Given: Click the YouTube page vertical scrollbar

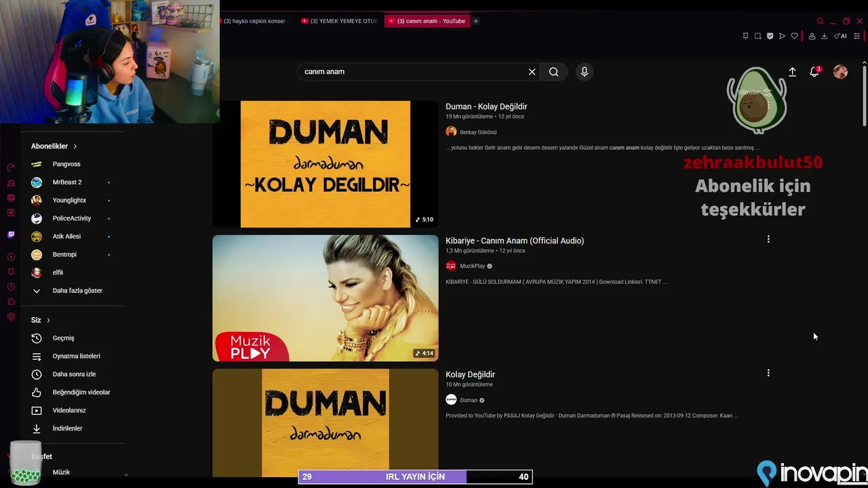Looking at the screenshot, I should [x=864, y=95].
